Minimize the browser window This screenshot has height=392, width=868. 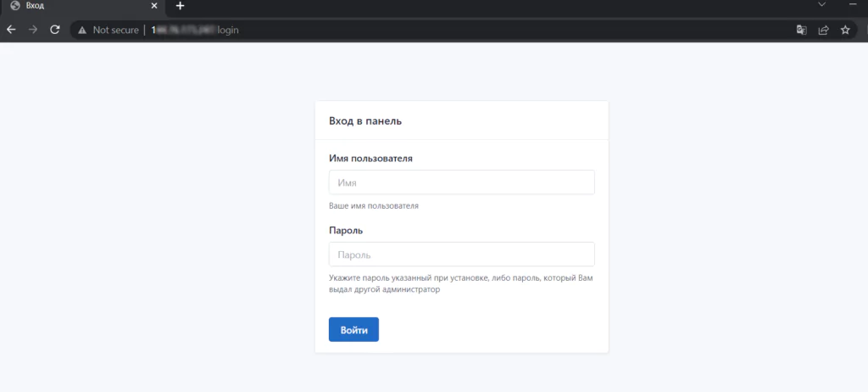pos(853,4)
